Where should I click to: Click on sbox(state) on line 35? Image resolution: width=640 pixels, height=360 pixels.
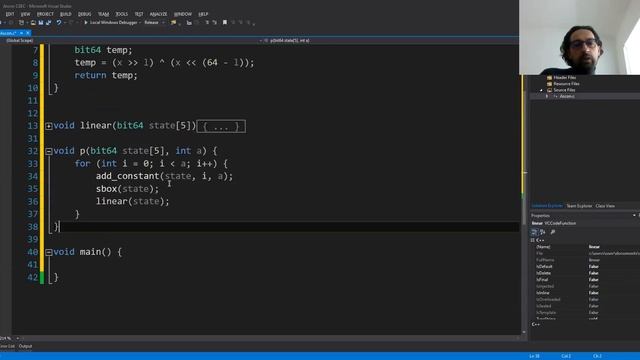(127, 189)
